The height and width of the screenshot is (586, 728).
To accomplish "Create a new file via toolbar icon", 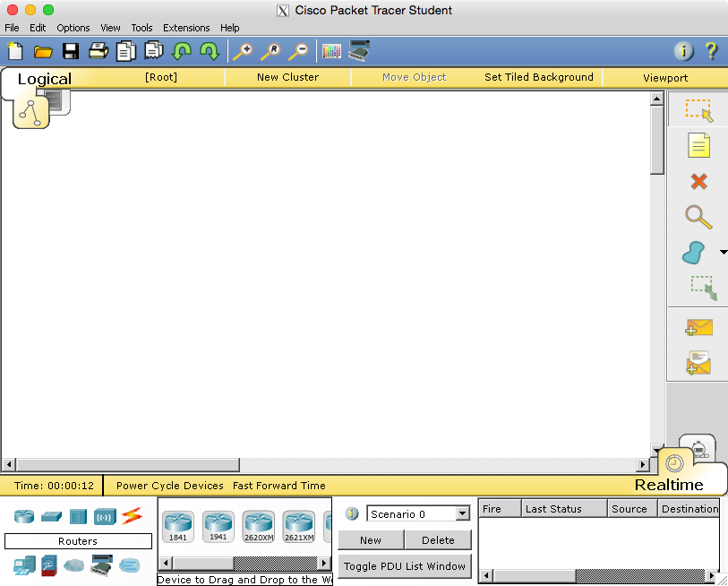I will [15, 51].
